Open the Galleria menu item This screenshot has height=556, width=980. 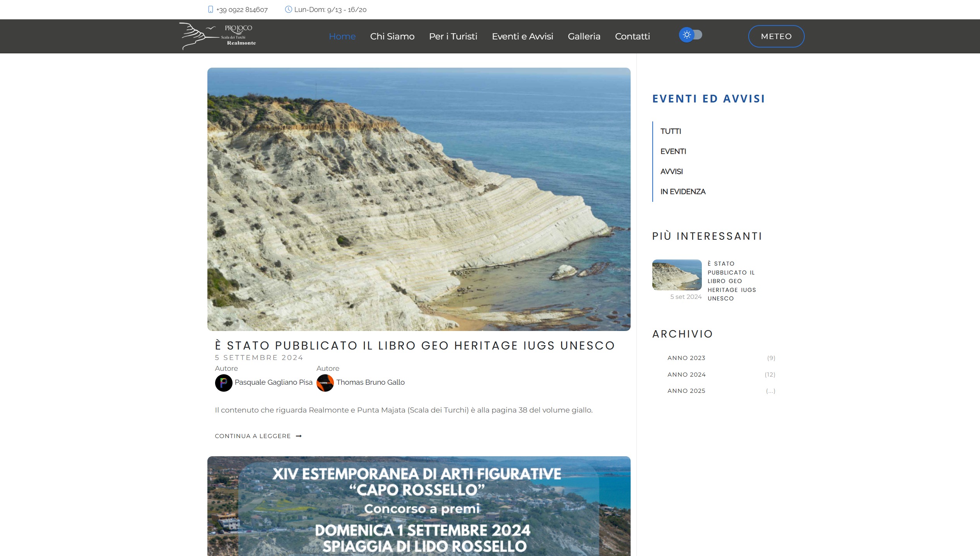coord(584,36)
